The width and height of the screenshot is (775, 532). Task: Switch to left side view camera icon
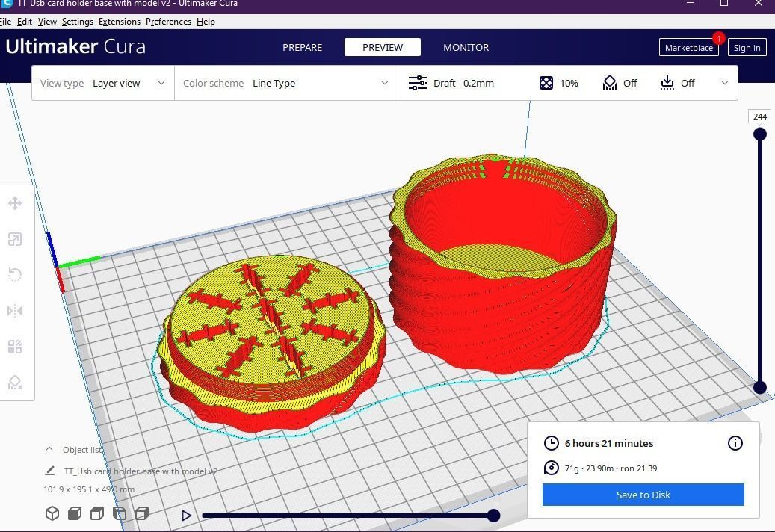coord(120,514)
